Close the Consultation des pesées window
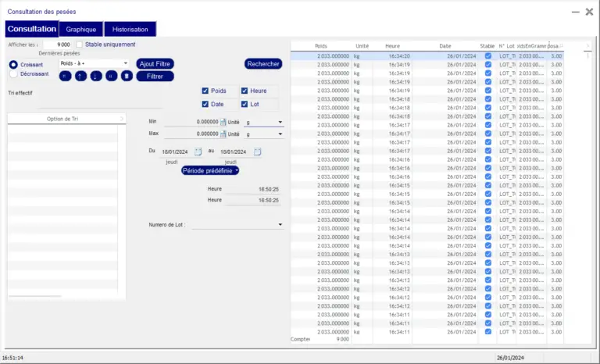The height and width of the screenshot is (364, 600). click(x=589, y=12)
